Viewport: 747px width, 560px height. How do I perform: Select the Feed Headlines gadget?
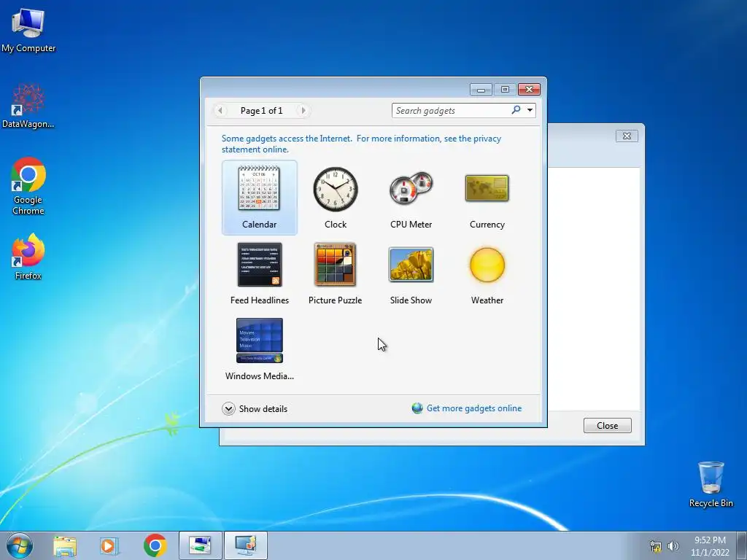(259, 273)
